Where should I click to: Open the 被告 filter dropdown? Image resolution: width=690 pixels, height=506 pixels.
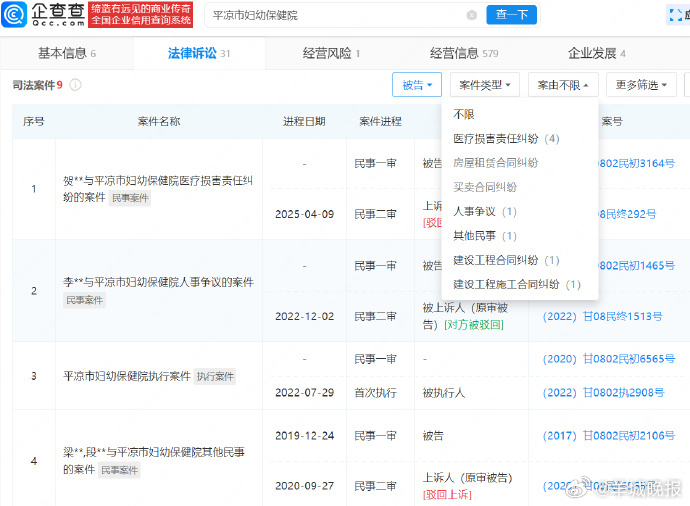tap(417, 84)
